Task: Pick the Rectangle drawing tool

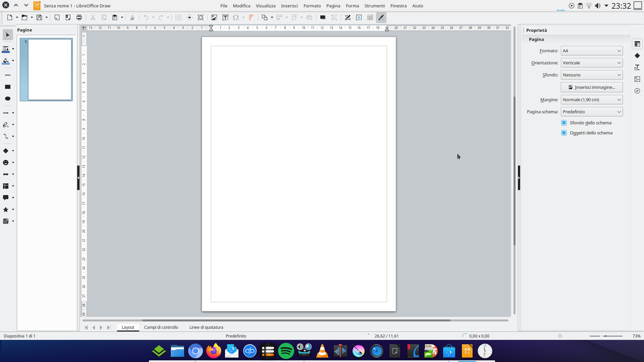Action: [x=8, y=87]
